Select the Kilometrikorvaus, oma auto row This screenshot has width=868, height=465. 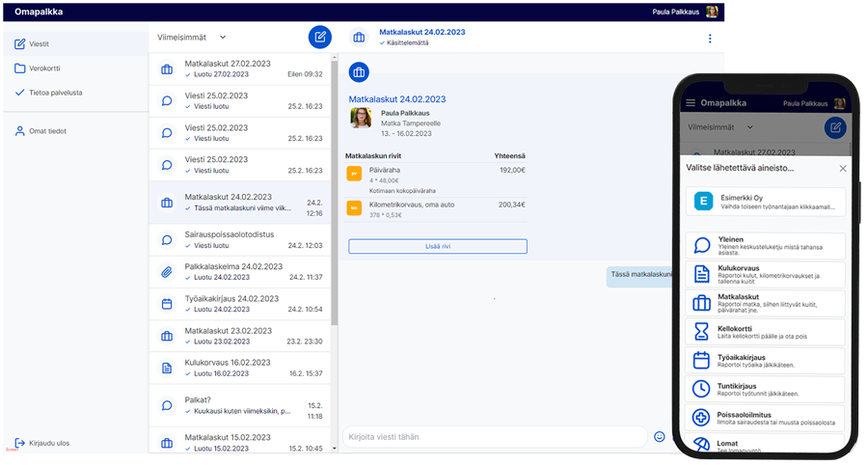(435, 209)
